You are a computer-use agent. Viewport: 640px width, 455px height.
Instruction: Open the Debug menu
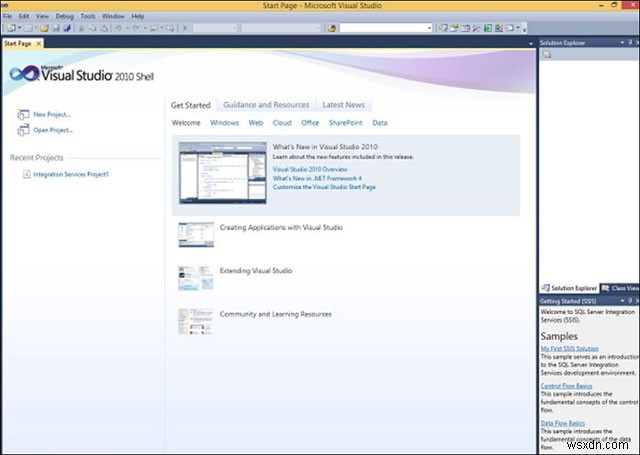(x=64, y=16)
